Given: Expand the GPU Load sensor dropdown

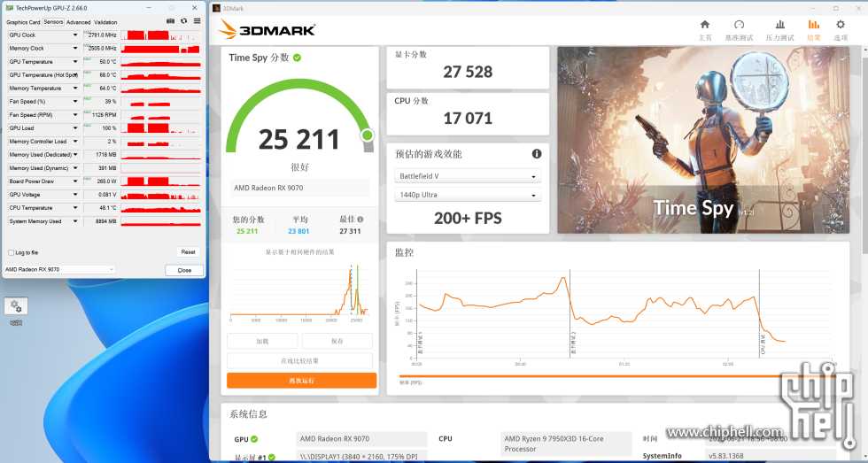Looking at the screenshot, I should coord(75,127).
